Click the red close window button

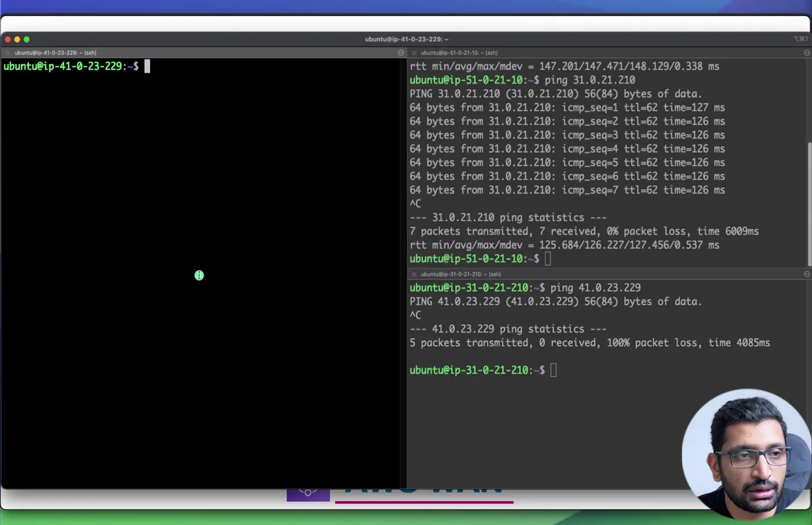(x=8, y=39)
